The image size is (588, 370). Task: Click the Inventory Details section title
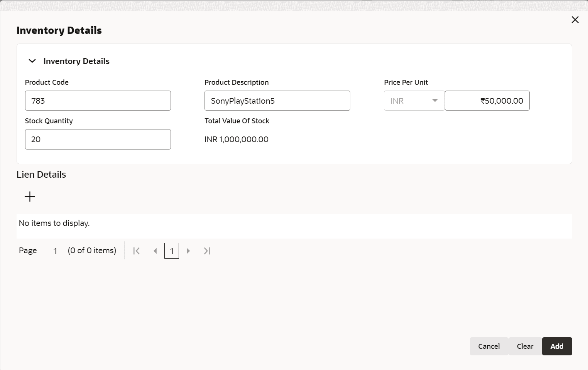76,61
